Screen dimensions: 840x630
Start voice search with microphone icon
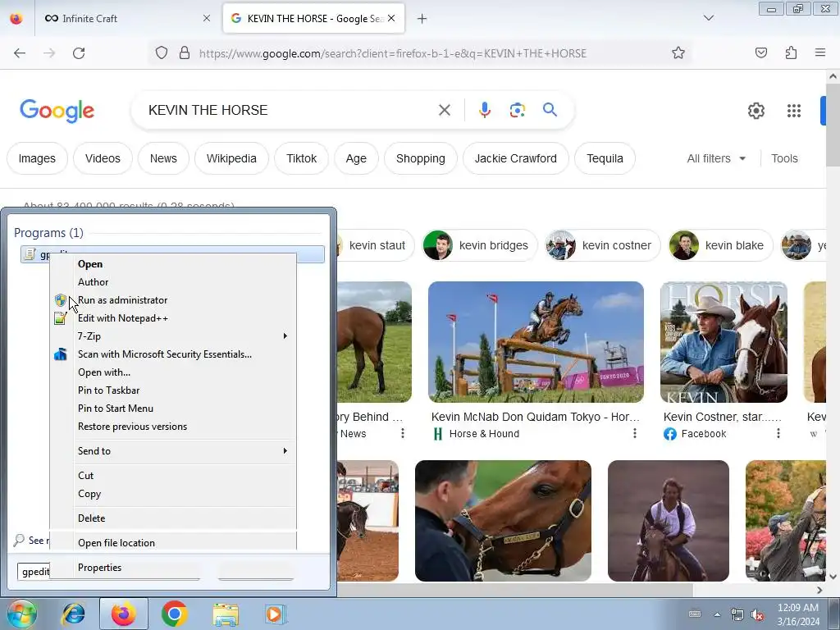[x=484, y=110]
